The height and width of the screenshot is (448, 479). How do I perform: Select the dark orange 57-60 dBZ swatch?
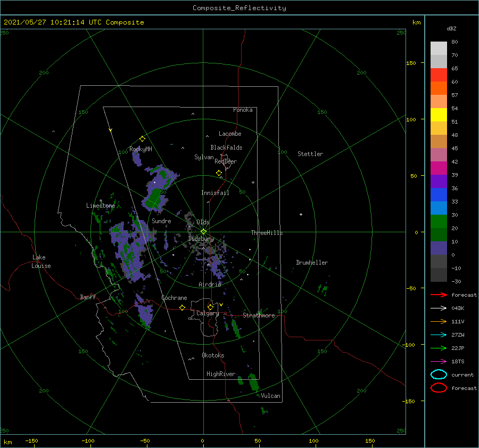[x=439, y=88]
